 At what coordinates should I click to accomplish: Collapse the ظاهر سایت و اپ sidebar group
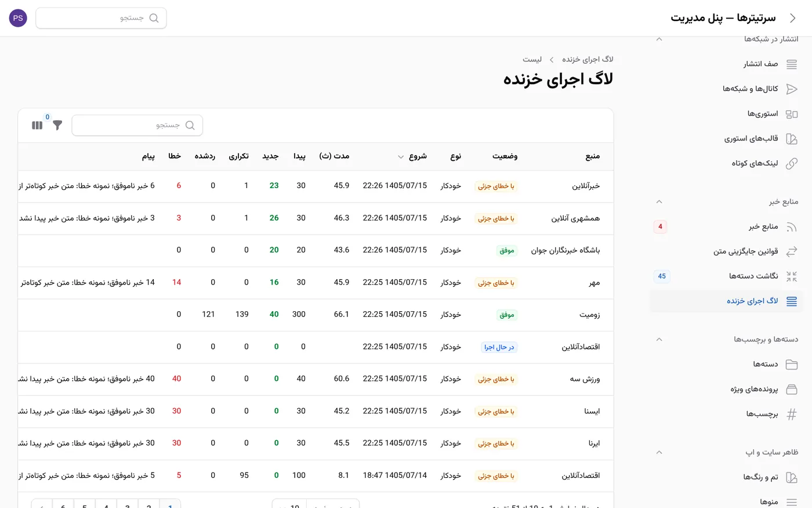(x=659, y=452)
